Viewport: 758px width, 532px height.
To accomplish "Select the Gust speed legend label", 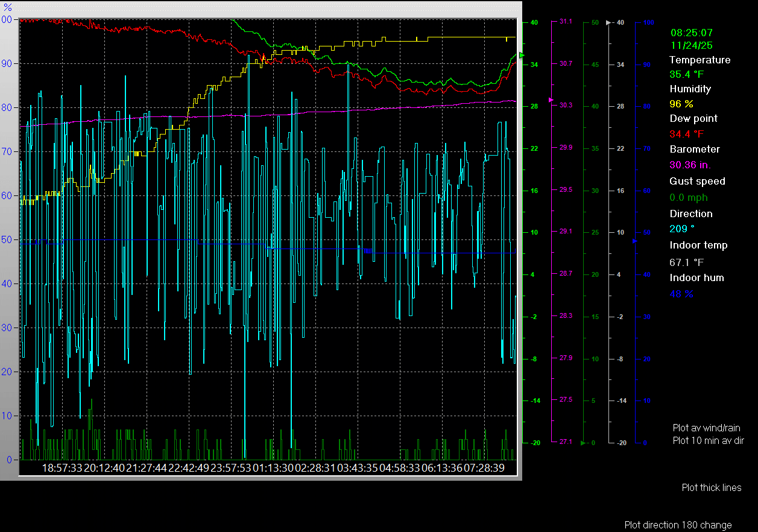I will (697, 181).
